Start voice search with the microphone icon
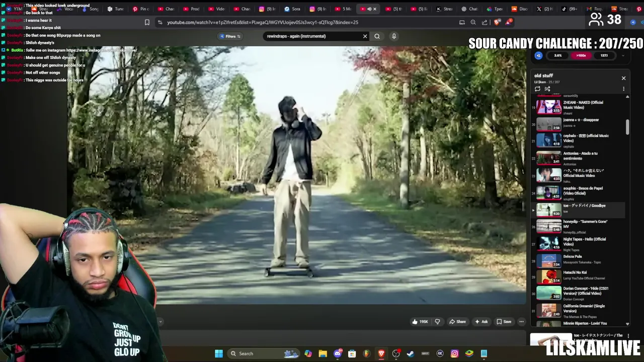 pos(394,36)
